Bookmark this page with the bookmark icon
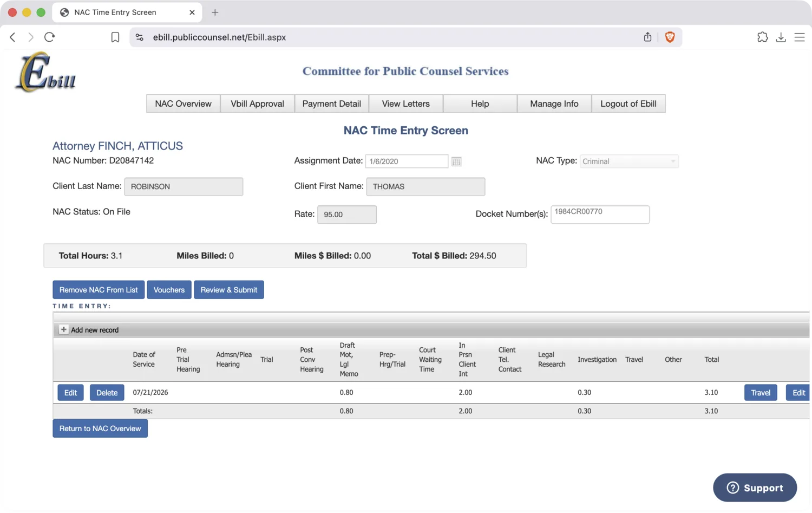 tap(115, 37)
